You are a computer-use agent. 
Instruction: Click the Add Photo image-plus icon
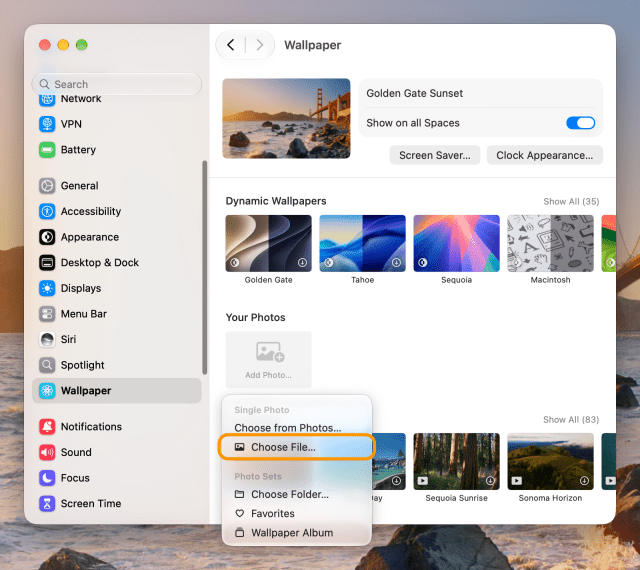tap(270, 352)
